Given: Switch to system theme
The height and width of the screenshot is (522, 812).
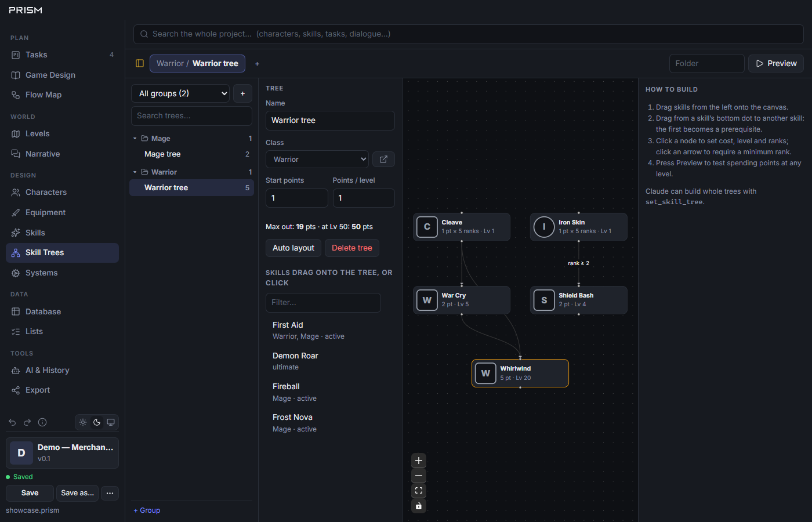Looking at the screenshot, I should coord(111,422).
